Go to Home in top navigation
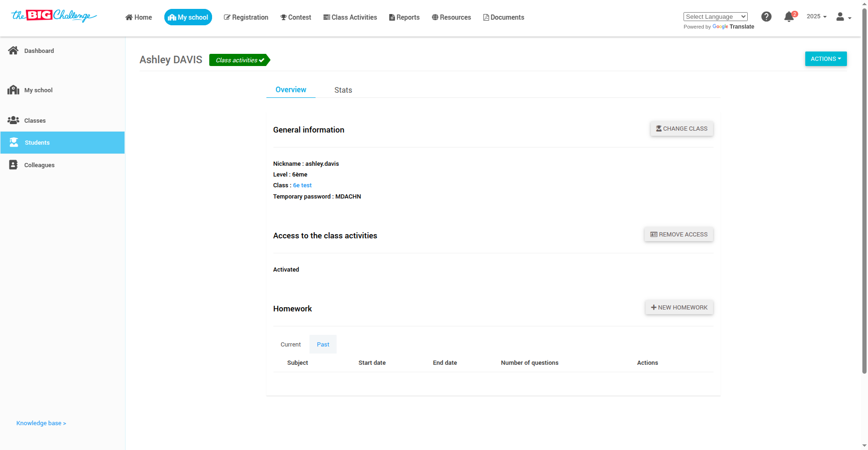 [139, 17]
